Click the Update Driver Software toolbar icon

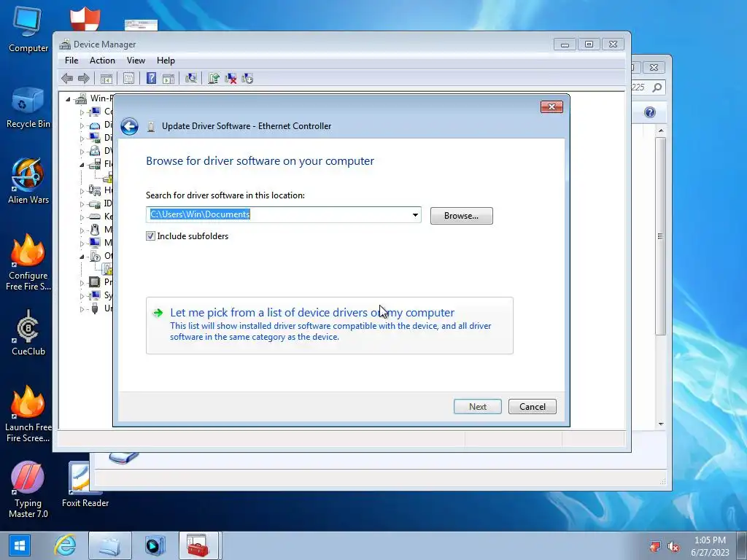[214, 78]
